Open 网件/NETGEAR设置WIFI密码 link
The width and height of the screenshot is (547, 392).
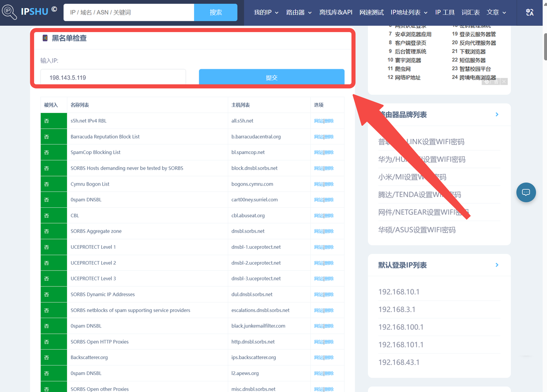[423, 212]
